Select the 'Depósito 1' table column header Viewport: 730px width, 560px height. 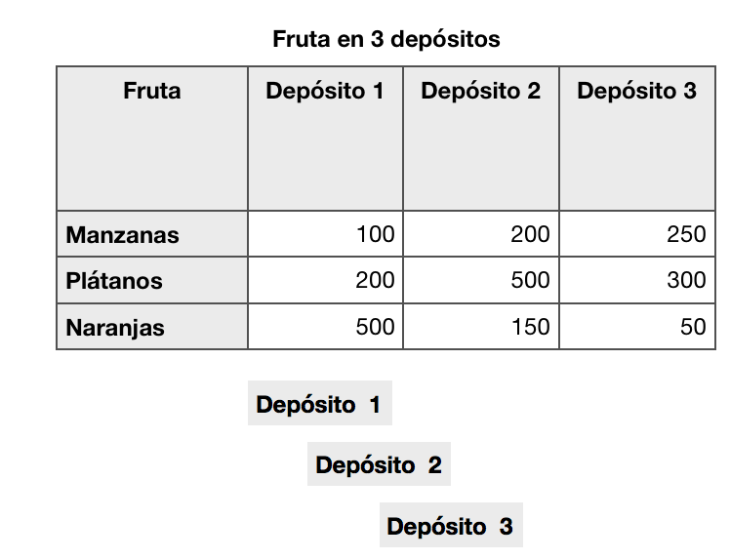pyautogui.click(x=325, y=92)
